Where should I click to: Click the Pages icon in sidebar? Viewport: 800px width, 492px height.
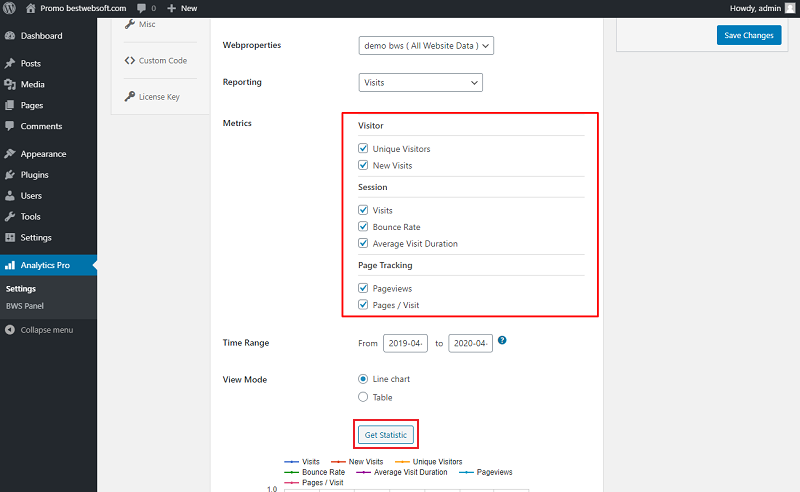(10, 105)
